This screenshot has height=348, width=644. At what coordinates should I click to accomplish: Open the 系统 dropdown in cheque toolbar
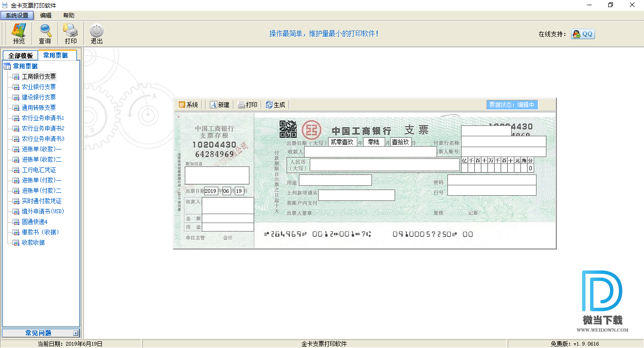188,105
